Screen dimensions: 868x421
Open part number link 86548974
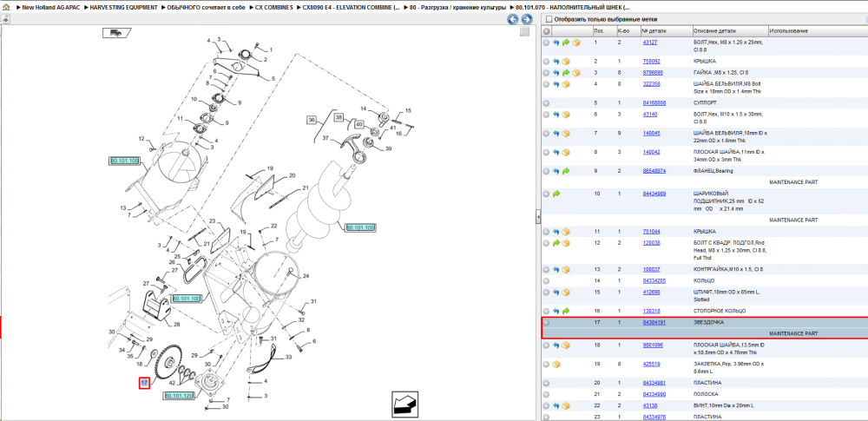654,171
